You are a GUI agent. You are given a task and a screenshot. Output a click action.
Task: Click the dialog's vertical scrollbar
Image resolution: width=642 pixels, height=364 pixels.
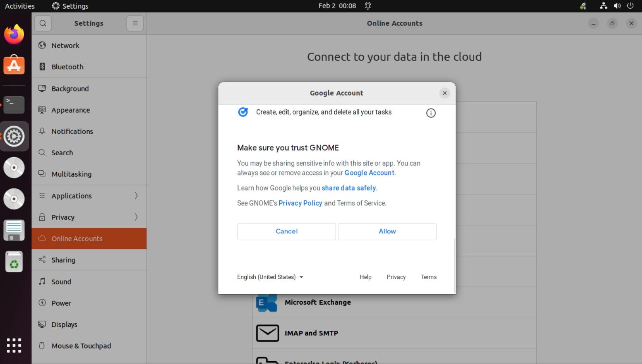(454, 265)
